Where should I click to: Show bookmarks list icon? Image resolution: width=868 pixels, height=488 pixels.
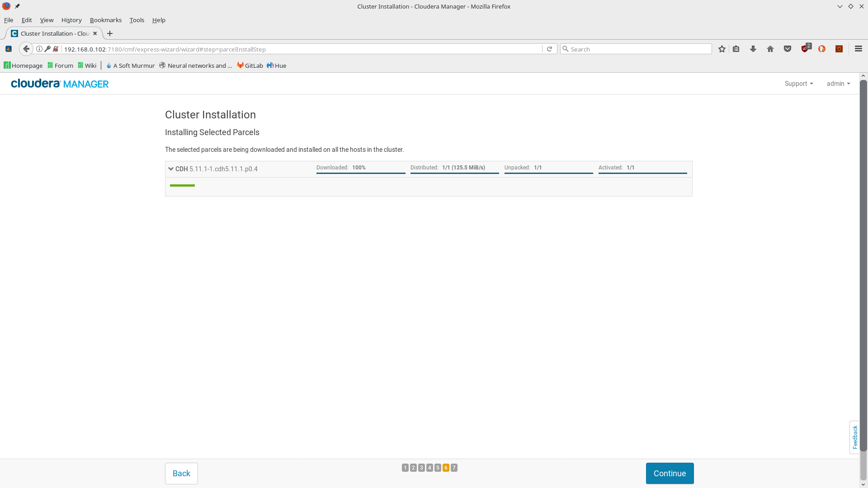click(x=736, y=49)
